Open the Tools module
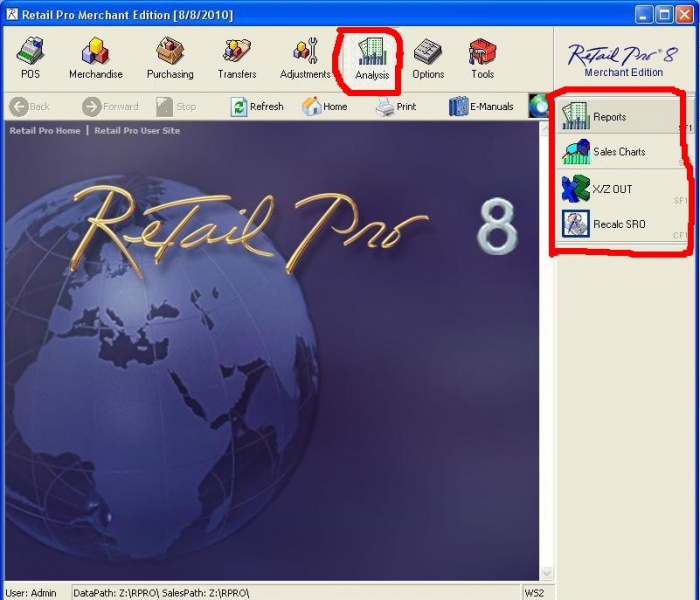The height and width of the screenshot is (600, 700). point(483,59)
